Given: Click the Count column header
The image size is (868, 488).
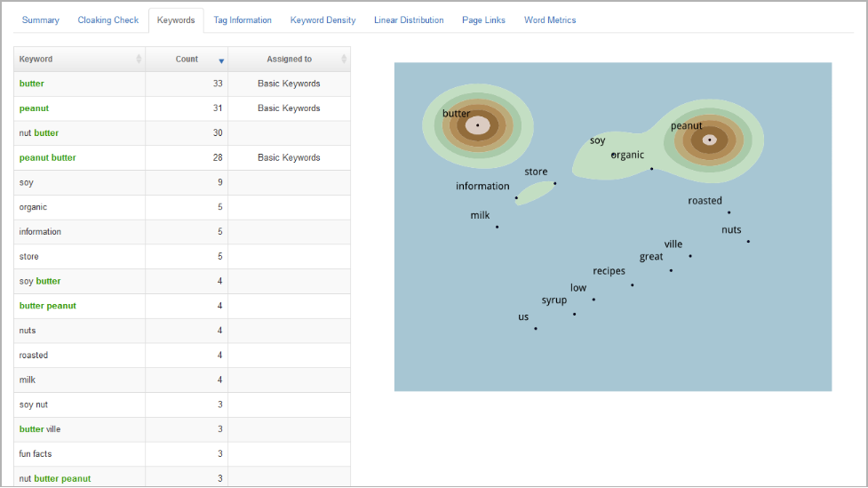Looking at the screenshot, I should (x=187, y=60).
